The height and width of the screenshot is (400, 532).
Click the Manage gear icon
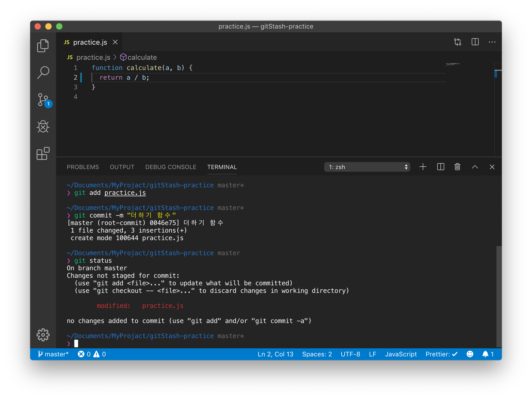(43, 335)
